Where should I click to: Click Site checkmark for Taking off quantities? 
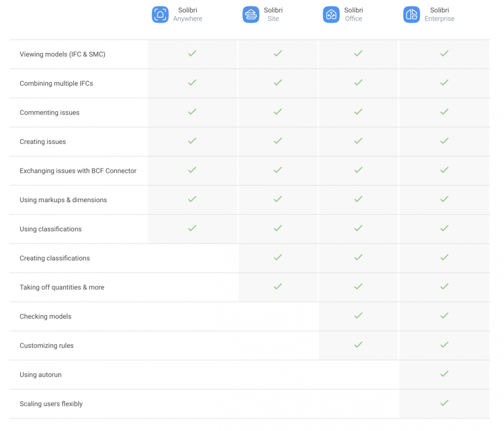[278, 286]
